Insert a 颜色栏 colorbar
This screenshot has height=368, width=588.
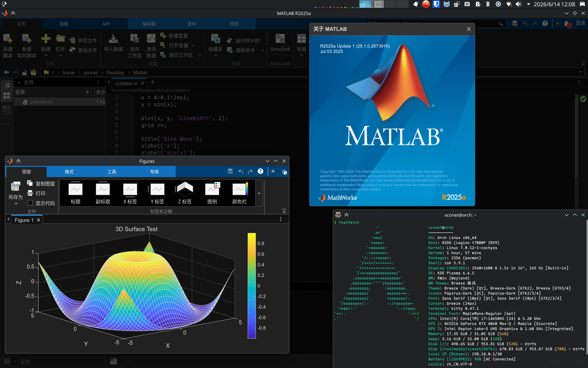coord(240,193)
